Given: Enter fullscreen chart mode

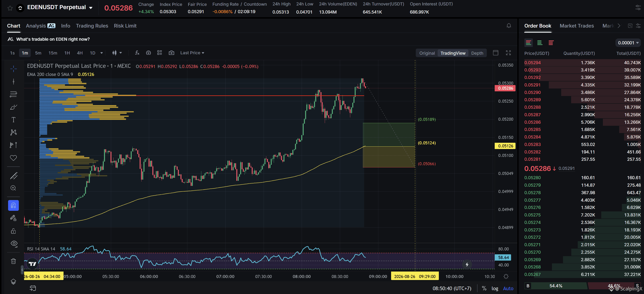Looking at the screenshot, I should point(508,53).
